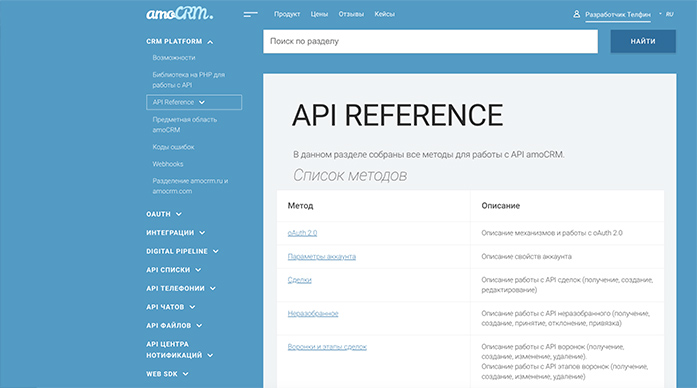Open Возможности in the sidebar
The width and height of the screenshot is (697, 388).
(174, 58)
